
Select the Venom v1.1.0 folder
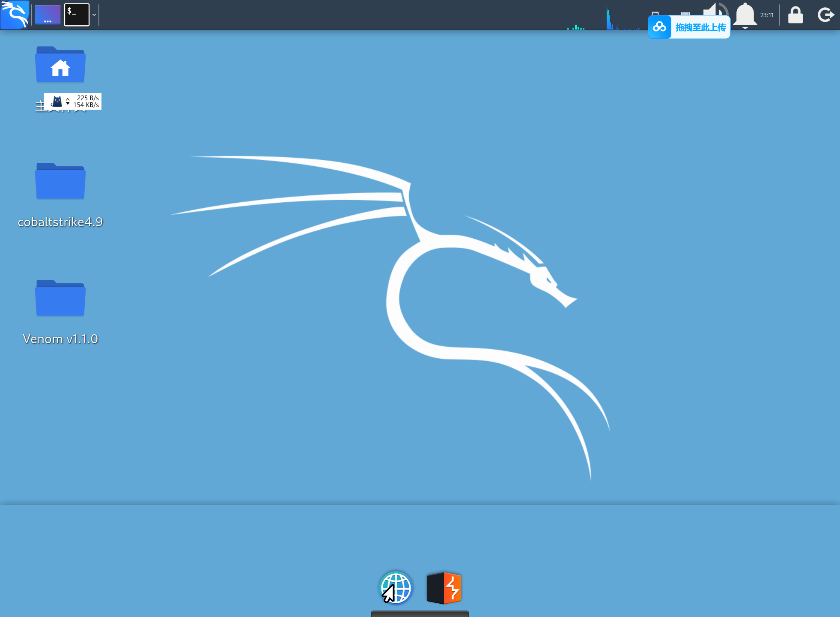point(60,298)
